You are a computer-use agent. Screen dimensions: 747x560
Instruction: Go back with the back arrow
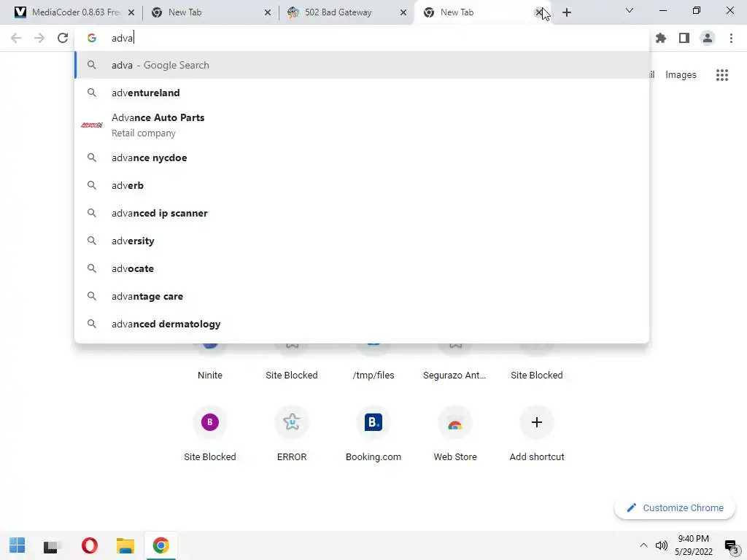pos(16,38)
